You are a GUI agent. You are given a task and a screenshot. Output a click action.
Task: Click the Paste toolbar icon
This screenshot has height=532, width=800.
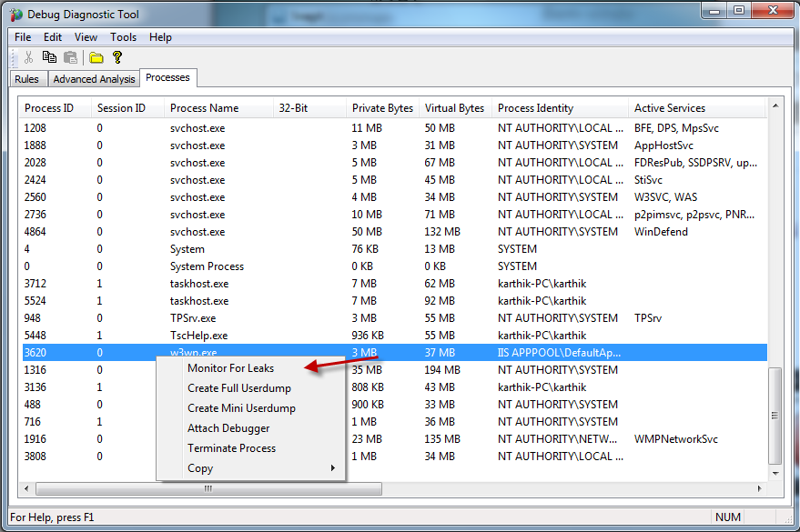70,57
